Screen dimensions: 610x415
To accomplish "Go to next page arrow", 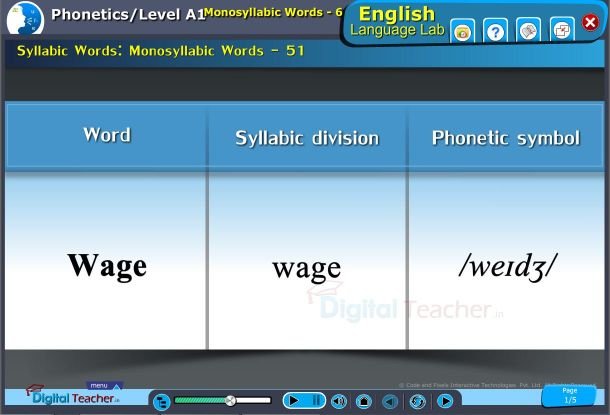I will [x=444, y=401].
